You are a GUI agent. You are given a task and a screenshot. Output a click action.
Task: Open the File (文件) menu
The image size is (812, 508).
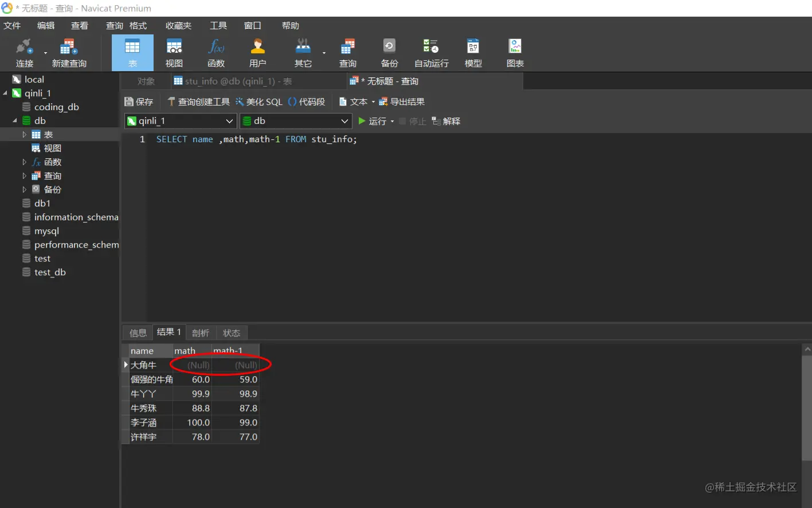[x=12, y=25]
